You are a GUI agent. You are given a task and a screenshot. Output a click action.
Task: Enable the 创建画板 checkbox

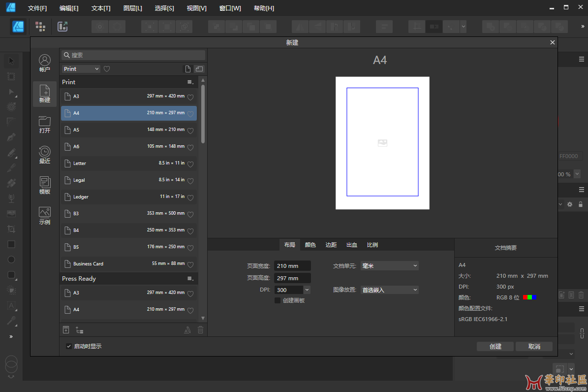(x=278, y=300)
